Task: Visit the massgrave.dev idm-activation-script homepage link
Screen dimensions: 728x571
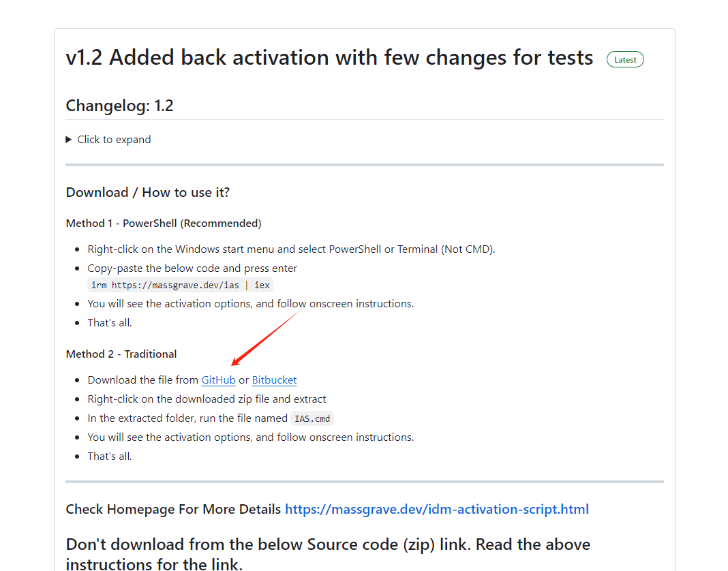Action: coord(437,509)
